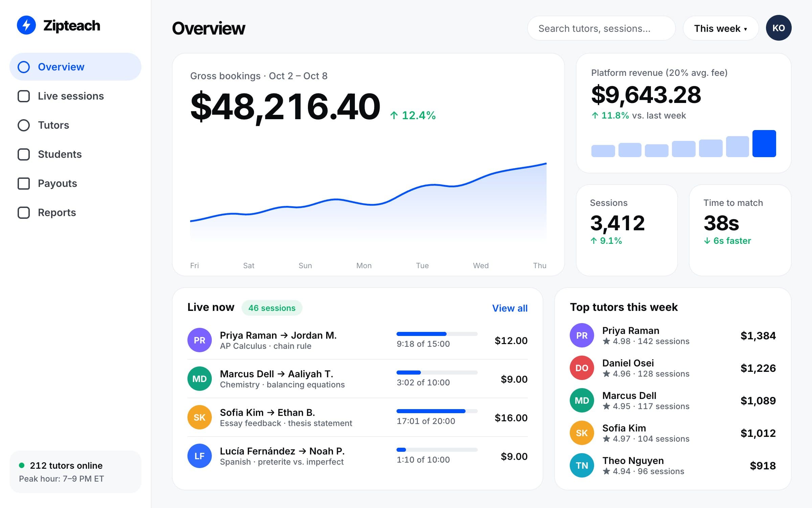Click the progress bar for 17:01 of 20:00
Viewport: 812px width, 508px height.
(x=437, y=411)
